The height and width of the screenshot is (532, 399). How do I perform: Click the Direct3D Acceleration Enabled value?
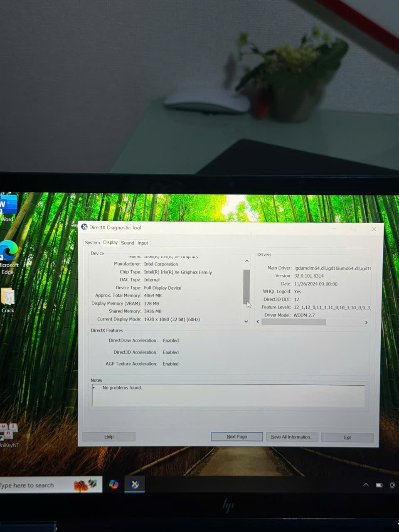coord(171,352)
